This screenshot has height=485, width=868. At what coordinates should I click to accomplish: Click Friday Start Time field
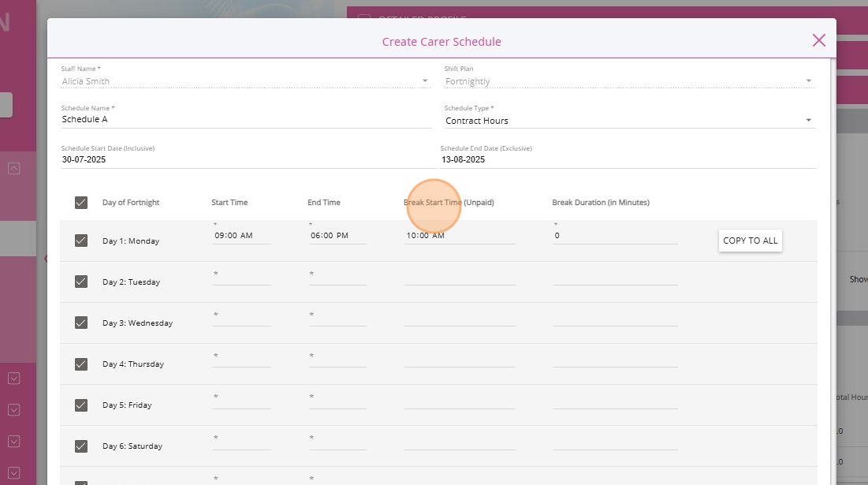click(x=242, y=401)
